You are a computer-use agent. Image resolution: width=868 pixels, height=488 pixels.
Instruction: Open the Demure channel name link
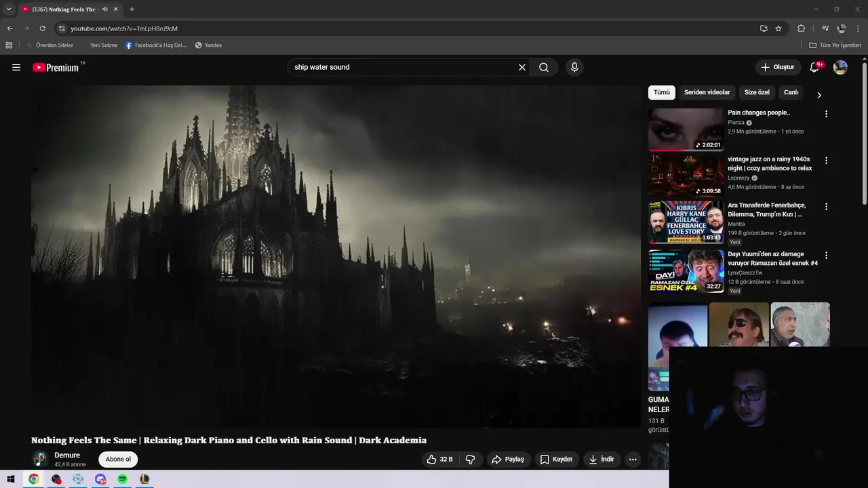pyautogui.click(x=67, y=455)
